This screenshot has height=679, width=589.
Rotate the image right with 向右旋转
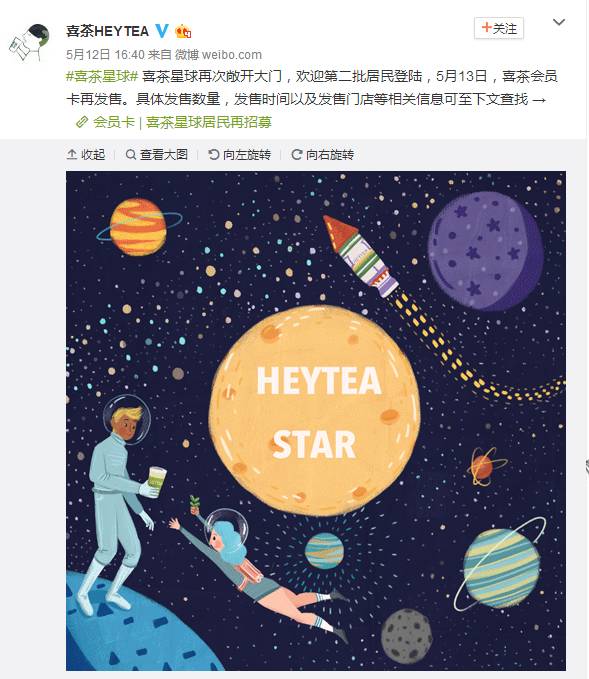click(322, 155)
